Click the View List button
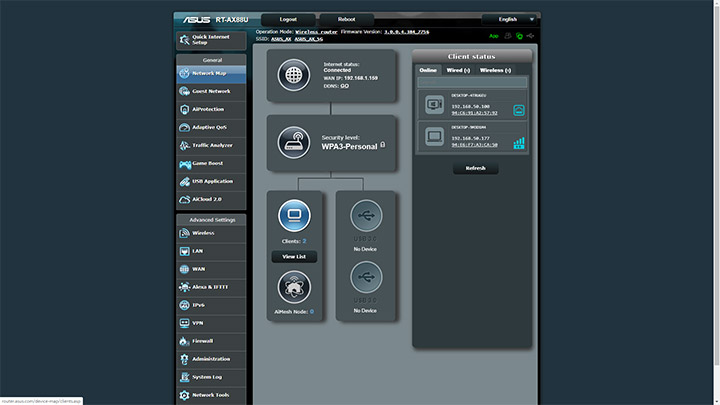Screen dimensions: 720x405 [x=294, y=257]
